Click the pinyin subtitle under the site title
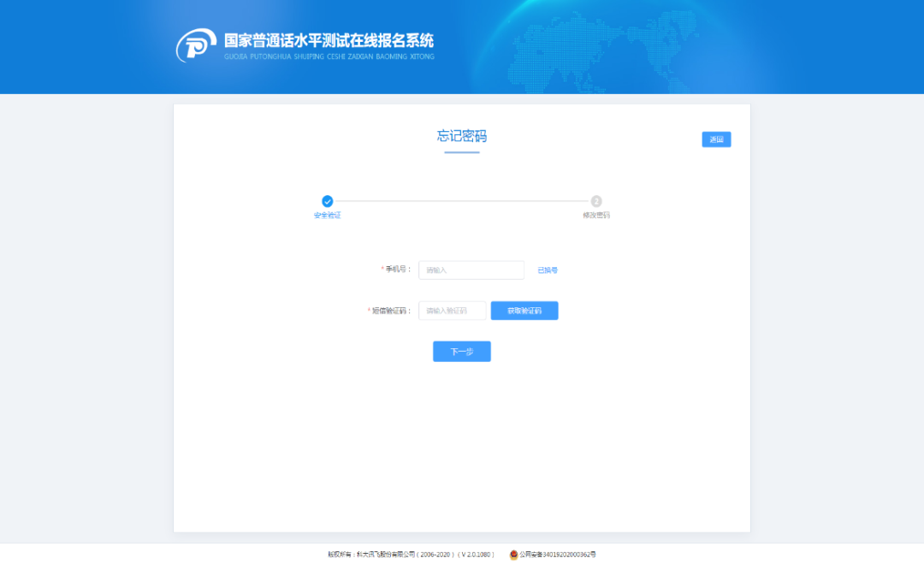The image size is (924, 564). tap(329, 56)
